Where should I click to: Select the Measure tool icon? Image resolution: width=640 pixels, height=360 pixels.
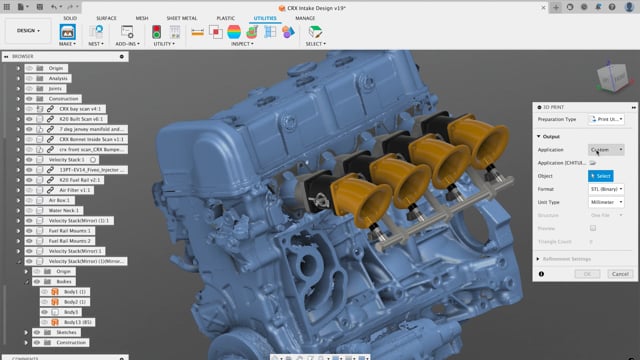tap(198, 32)
